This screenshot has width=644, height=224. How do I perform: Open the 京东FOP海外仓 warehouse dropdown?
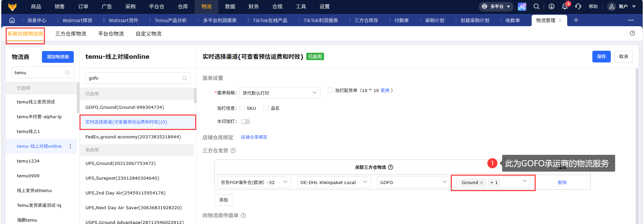pyautogui.click(x=254, y=182)
